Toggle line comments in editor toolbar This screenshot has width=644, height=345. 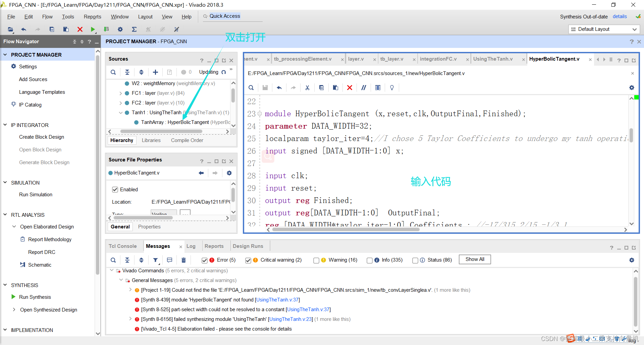(364, 88)
